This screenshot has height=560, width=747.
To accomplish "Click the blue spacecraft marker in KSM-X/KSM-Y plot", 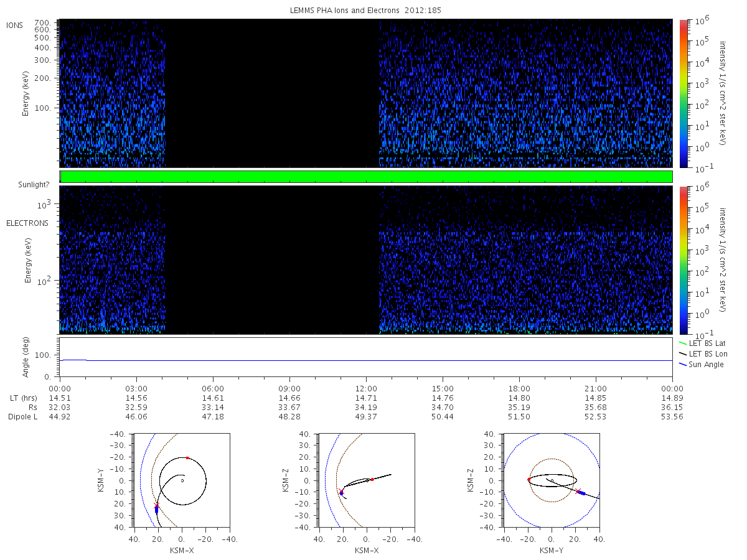I will 156,509.
